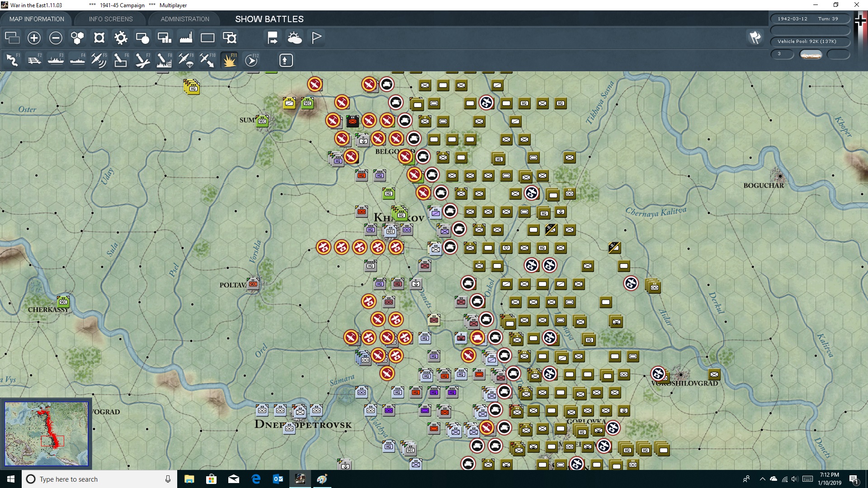Screen dimensions: 868x488
Task: Activate the F3 naval transport mode
Action: pos(56,60)
